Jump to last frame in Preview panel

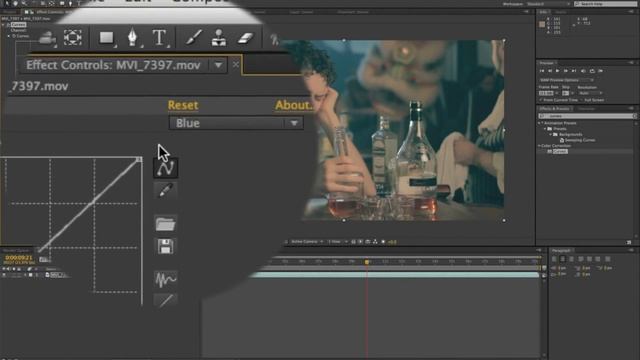click(574, 71)
